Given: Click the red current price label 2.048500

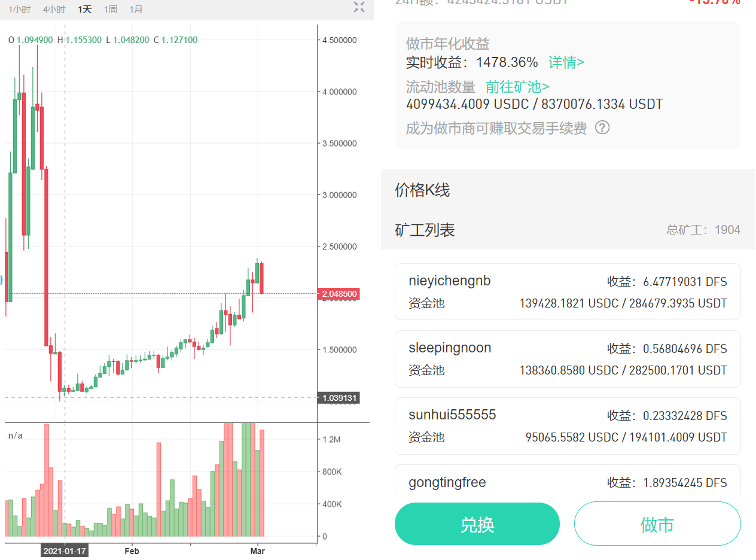Looking at the screenshot, I should [x=340, y=294].
